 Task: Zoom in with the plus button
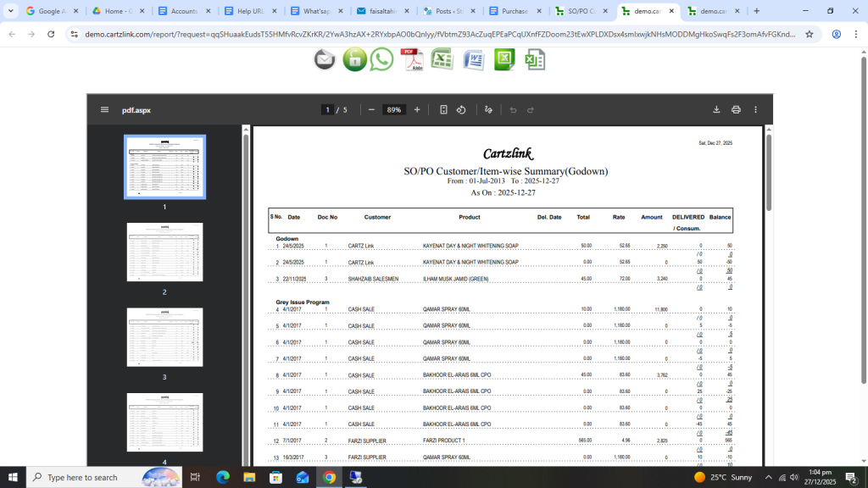[x=417, y=110]
